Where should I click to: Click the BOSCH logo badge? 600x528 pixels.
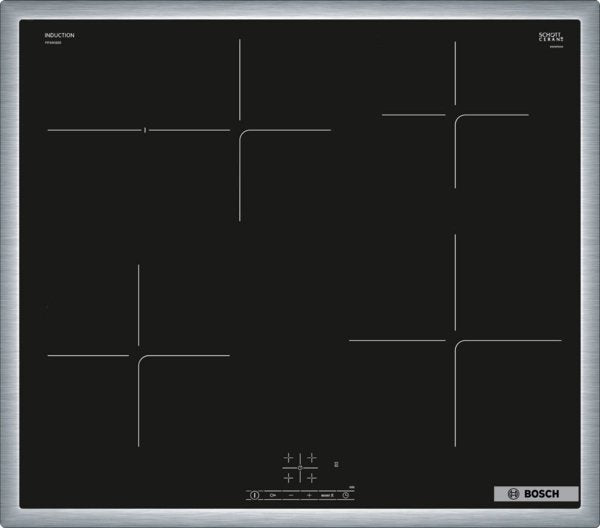coord(535,494)
